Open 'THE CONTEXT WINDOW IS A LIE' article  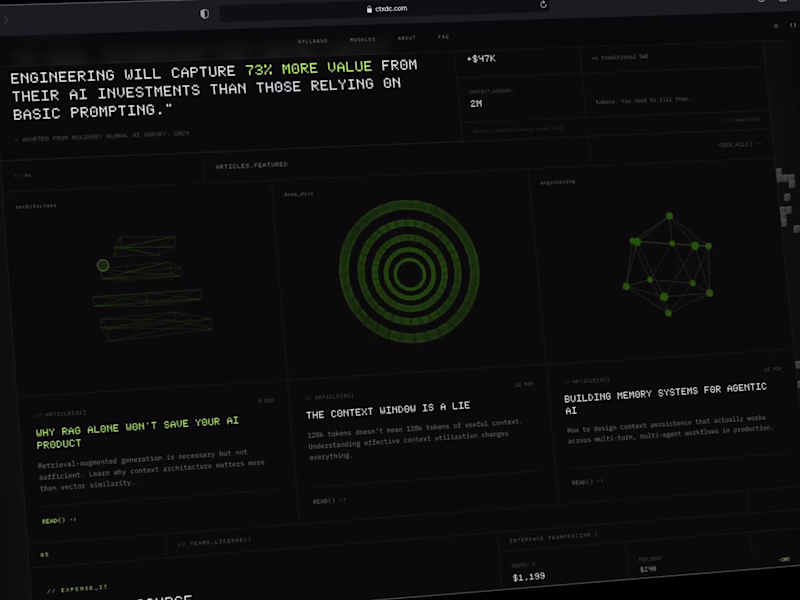[x=390, y=409]
